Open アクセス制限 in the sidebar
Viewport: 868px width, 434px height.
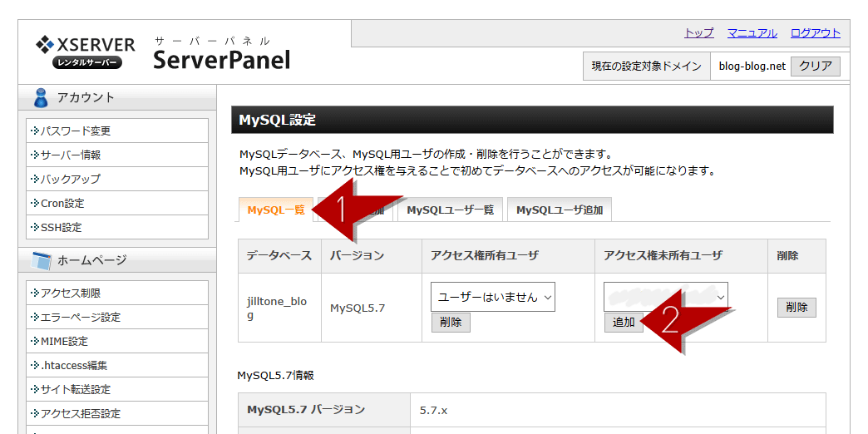pyautogui.click(x=117, y=293)
